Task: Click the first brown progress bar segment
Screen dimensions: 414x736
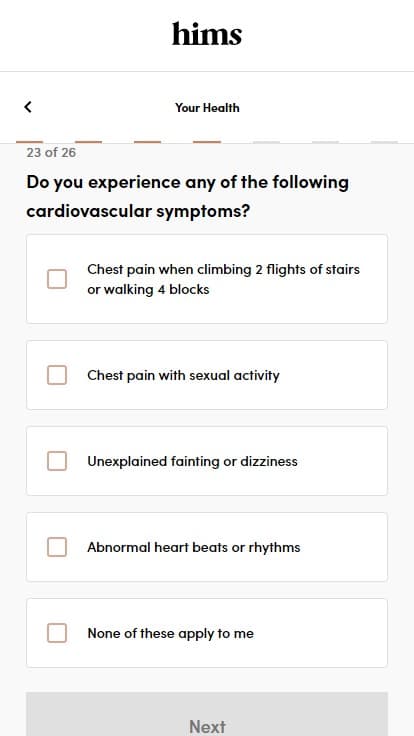Action: click(30, 142)
